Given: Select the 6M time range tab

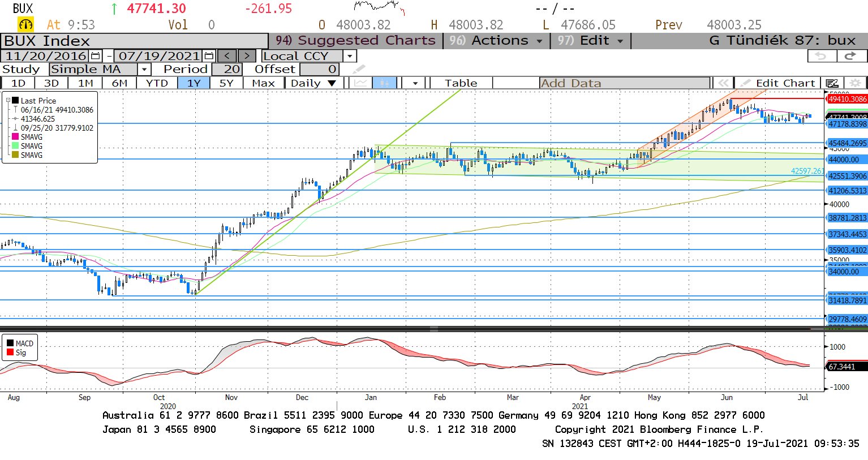Looking at the screenshot, I should click(119, 83).
